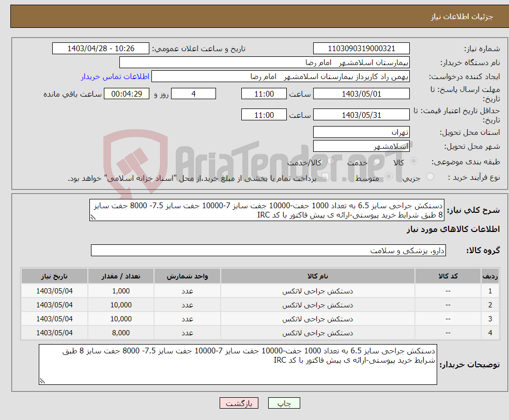Click the buyer organization name field

click(x=265, y=63)
